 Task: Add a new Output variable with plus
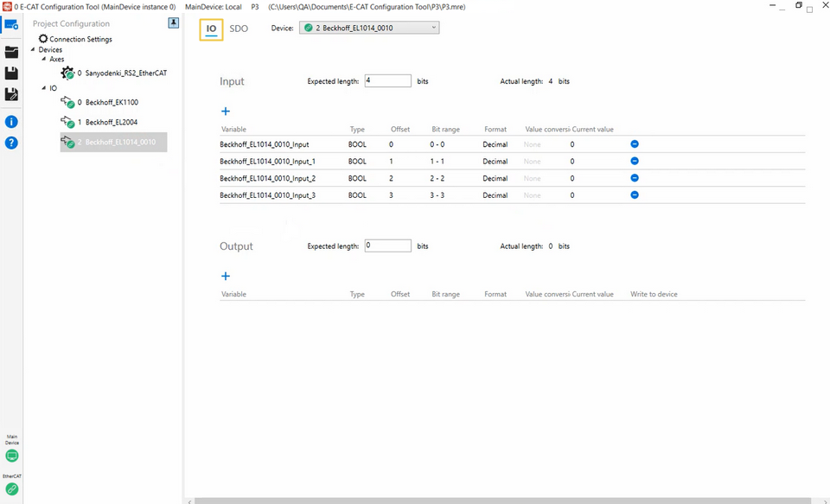tap(226, 277)
